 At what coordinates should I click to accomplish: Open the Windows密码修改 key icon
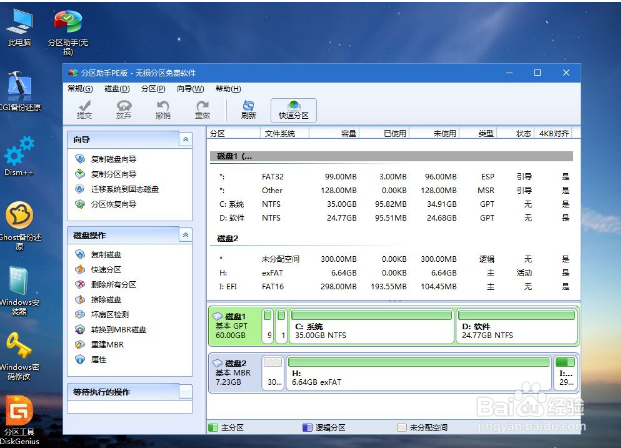point(19,356)
